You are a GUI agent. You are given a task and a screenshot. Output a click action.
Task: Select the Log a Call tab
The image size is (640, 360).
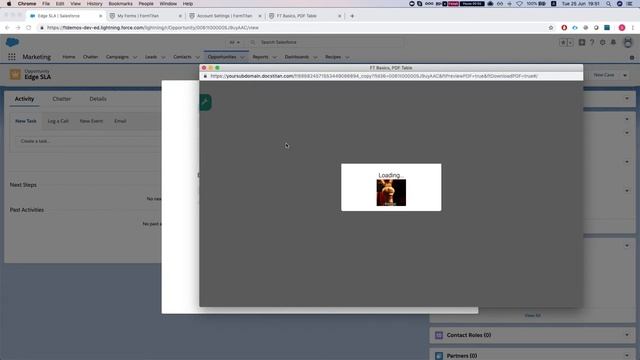[58, 121]
